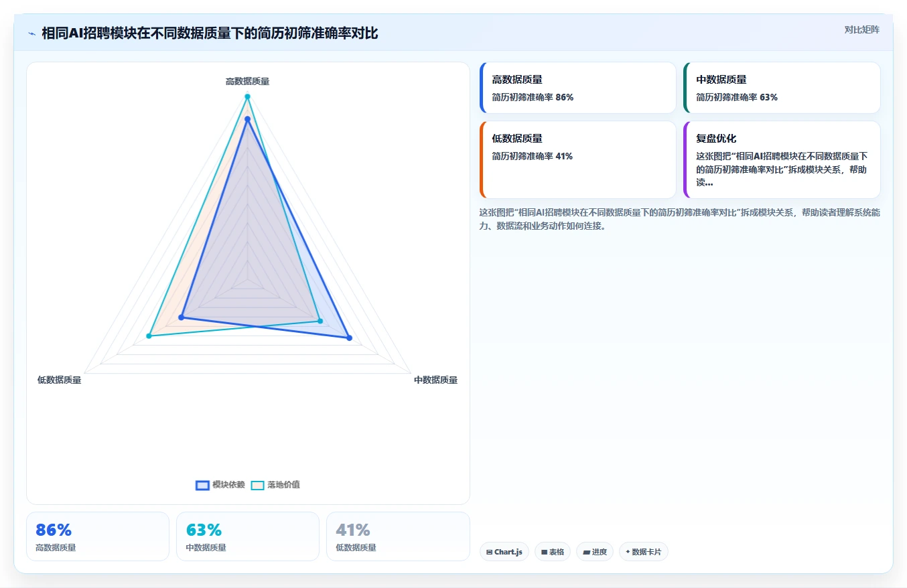
Task: Select the Chart.js tag chip
Action: click(504, 552)
